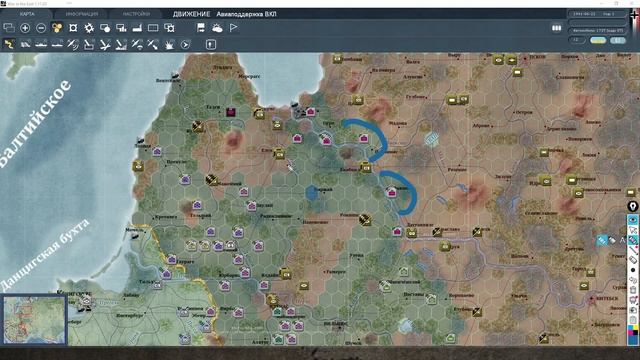Viewport: 640px width, 360px height.
Task: Toggle the highlighted movement mode zigzag icon
Action: tap(9, 44)
